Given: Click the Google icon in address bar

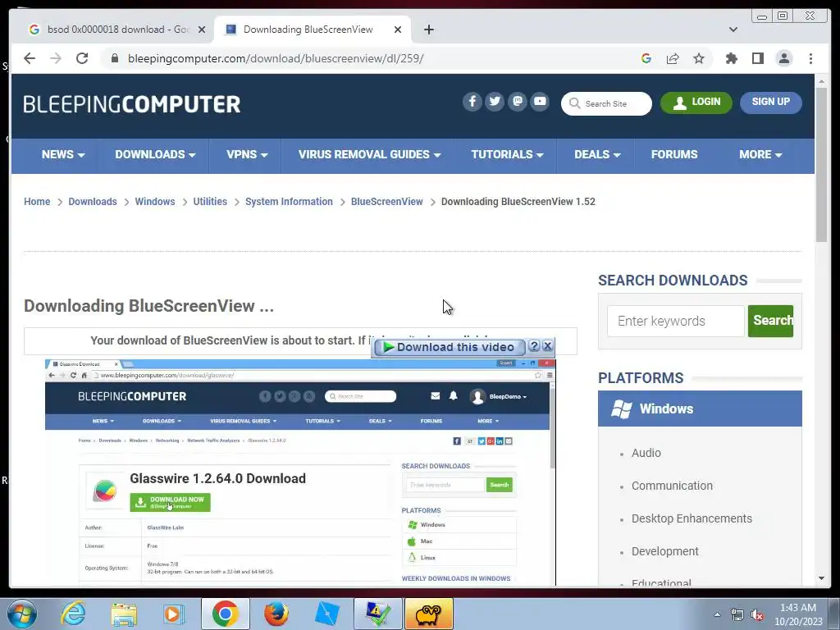Looking at the screenshot, I should pyautogui.click(x=646, y=58).
